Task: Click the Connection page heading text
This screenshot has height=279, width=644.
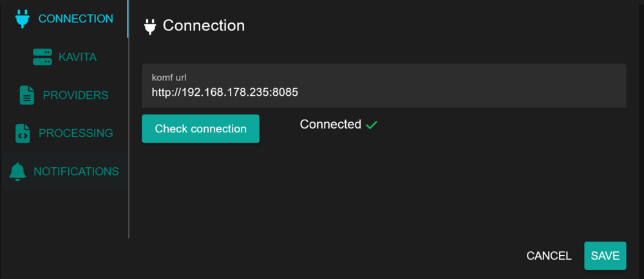Action: pos(204,26)
